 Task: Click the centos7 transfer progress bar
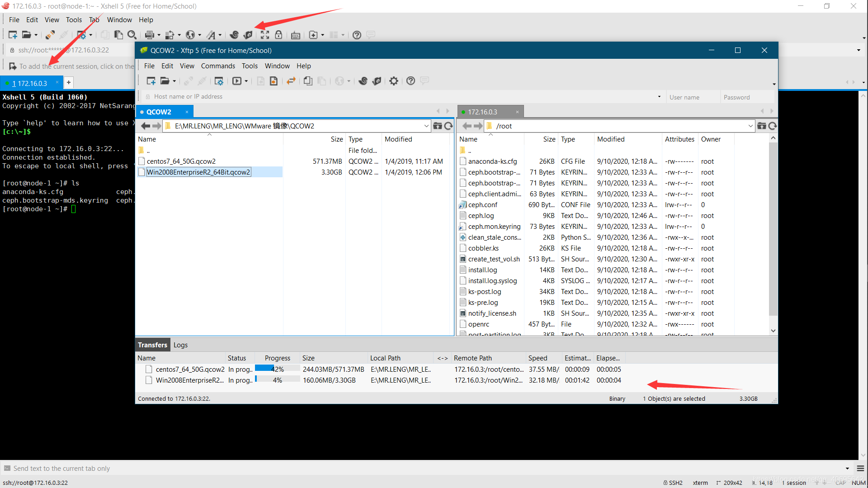278,369
